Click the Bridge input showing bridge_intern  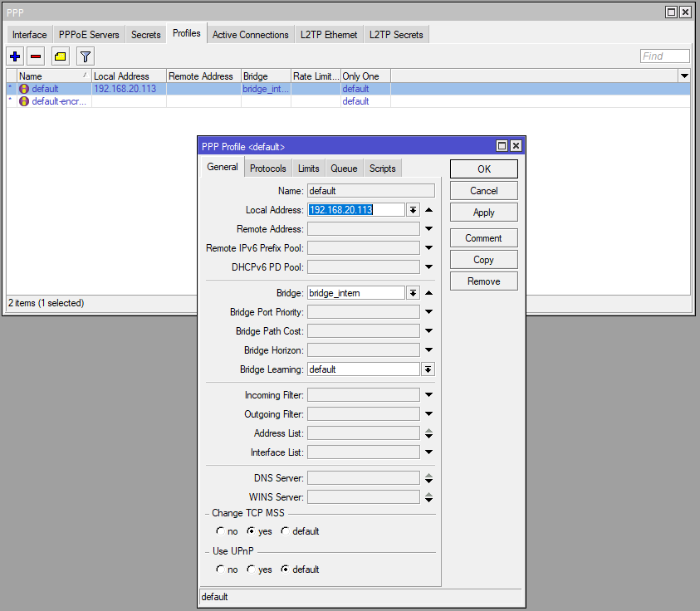pos(356,293)
